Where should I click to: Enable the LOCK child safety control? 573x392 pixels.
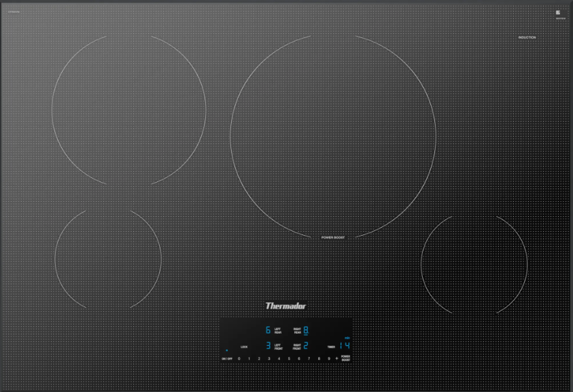(x=243, y=346)
